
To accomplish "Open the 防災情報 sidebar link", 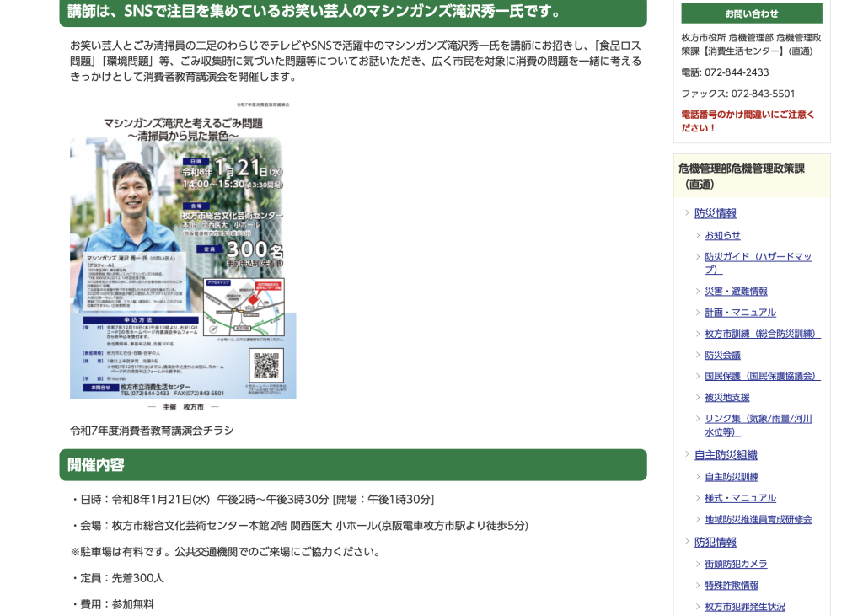I will click(715, 213).
